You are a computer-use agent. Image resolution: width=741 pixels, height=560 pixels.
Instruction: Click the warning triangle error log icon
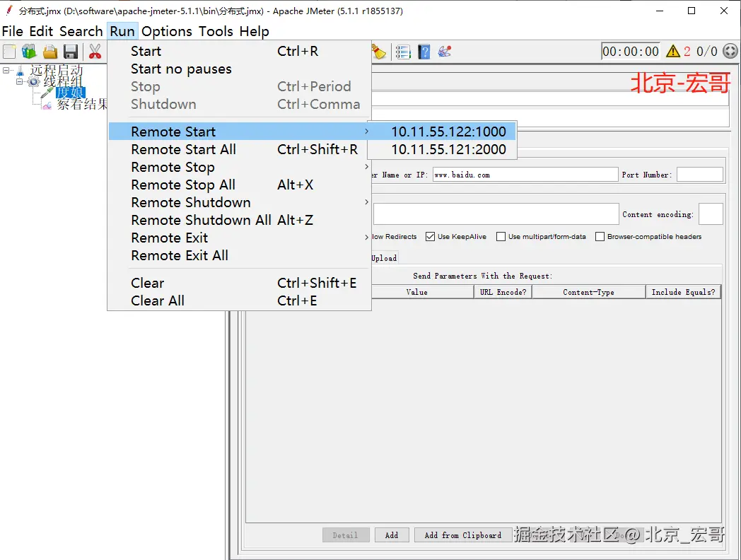673,51
